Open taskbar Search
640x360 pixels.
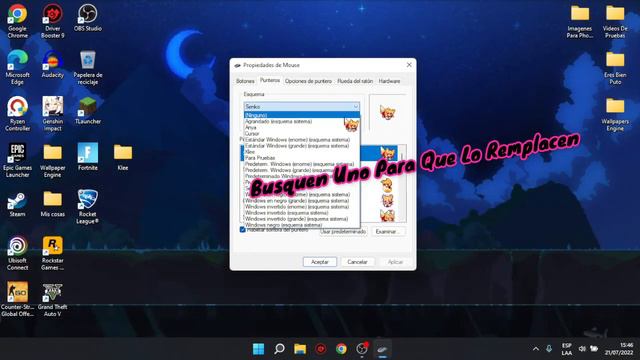coord(279,349)
